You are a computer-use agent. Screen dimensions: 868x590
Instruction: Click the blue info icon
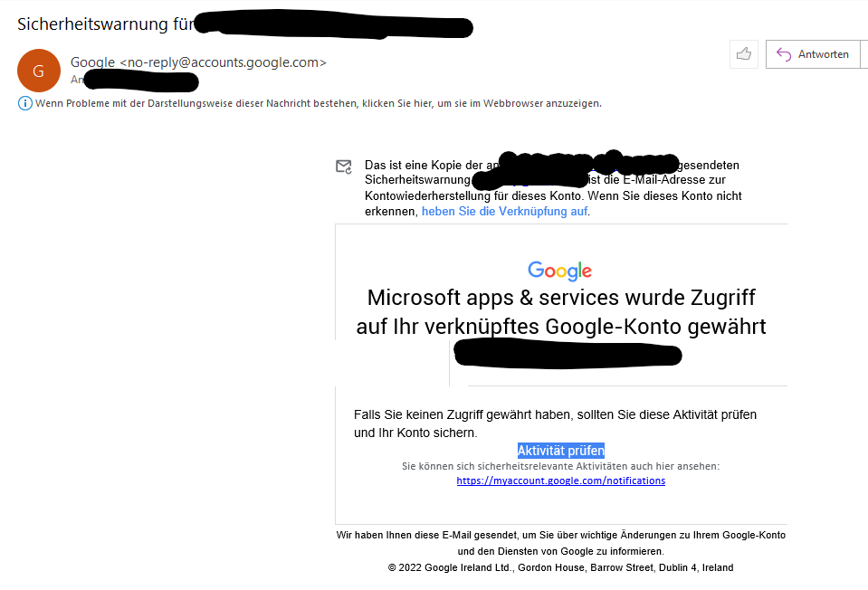(x=25, y=103)
